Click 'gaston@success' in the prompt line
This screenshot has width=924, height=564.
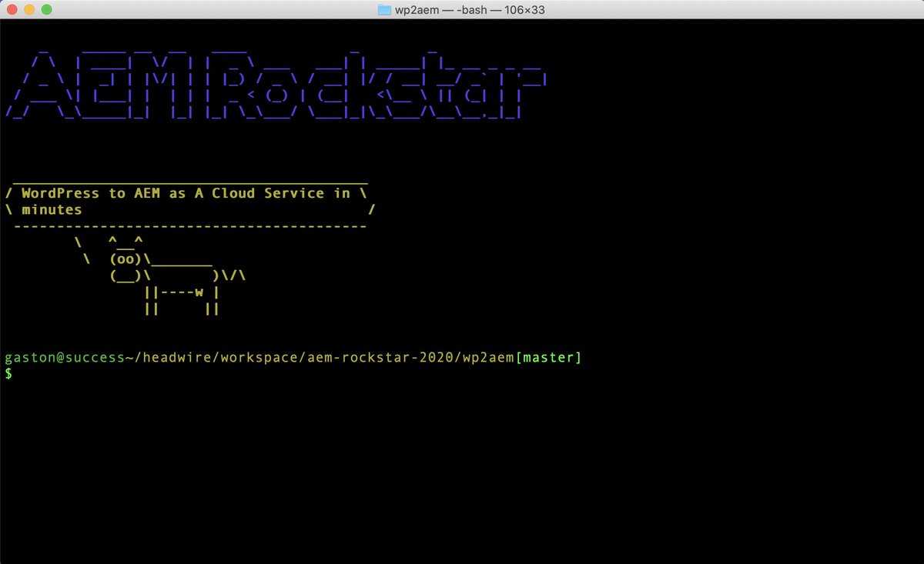click(x=65, y=358)
